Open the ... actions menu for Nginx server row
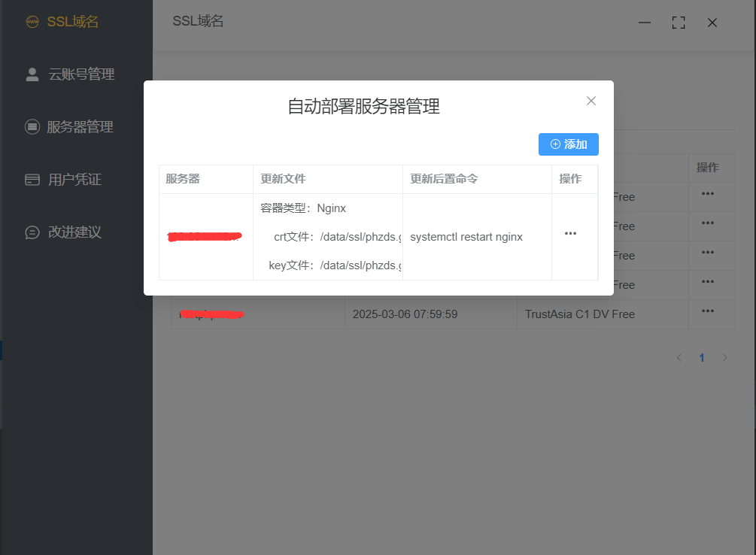Image resolution: width=756 pixels, height=555 pixels. pyautogui.click(x=571, y=234)
